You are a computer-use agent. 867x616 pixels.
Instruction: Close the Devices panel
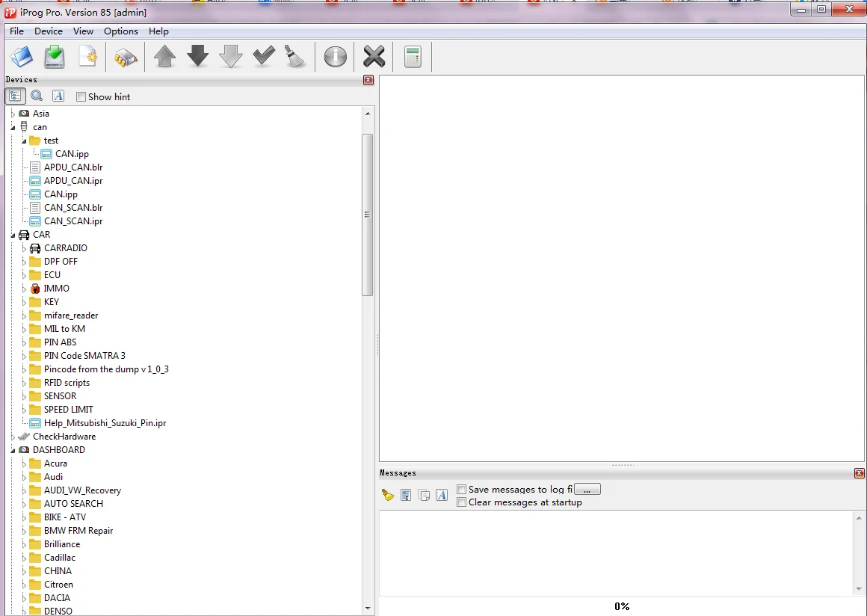[x=368, y=80]
